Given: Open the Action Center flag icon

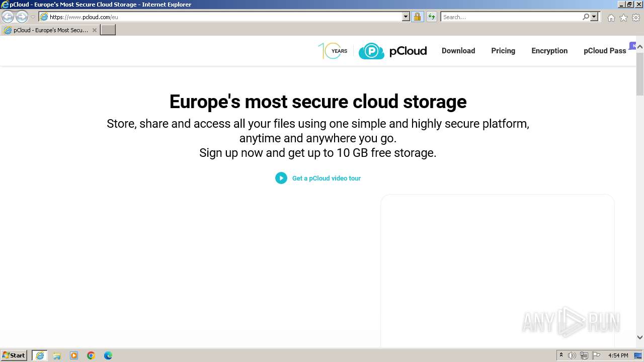Looking at the screenshot, I should point(596,355).
